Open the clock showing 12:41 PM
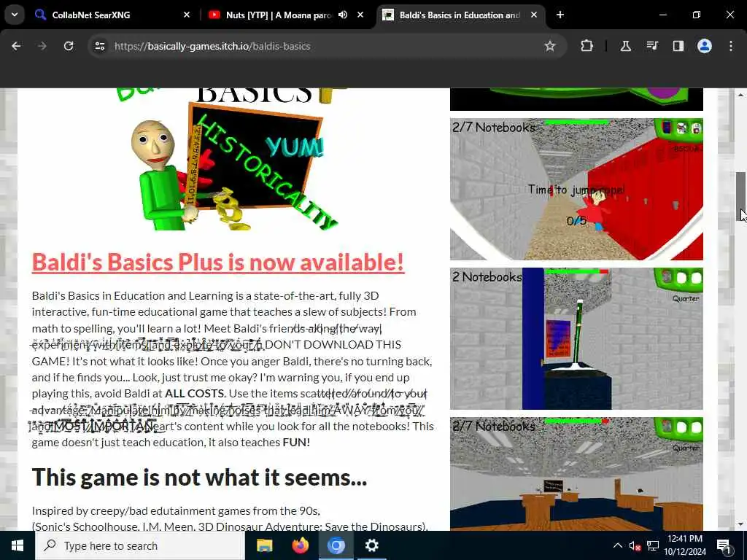The height and width of the screenshot is (560, 747). [x=685, y=545]
